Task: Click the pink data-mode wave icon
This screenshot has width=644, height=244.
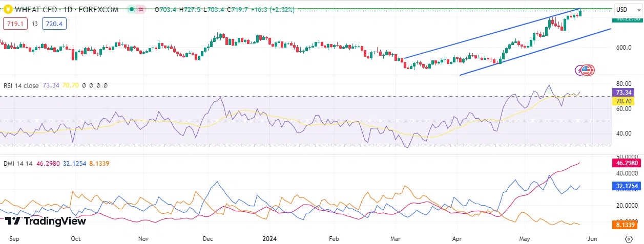Action: click(x=141, y=9)
